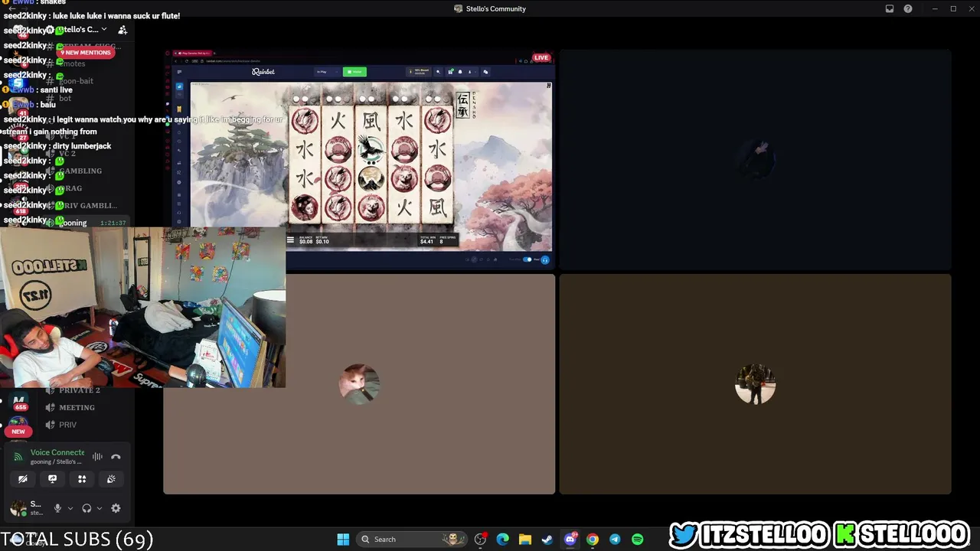Click the green Wallet button on Rainbet
The height and width of the screenshot is (551, 980).
point(354,72)
